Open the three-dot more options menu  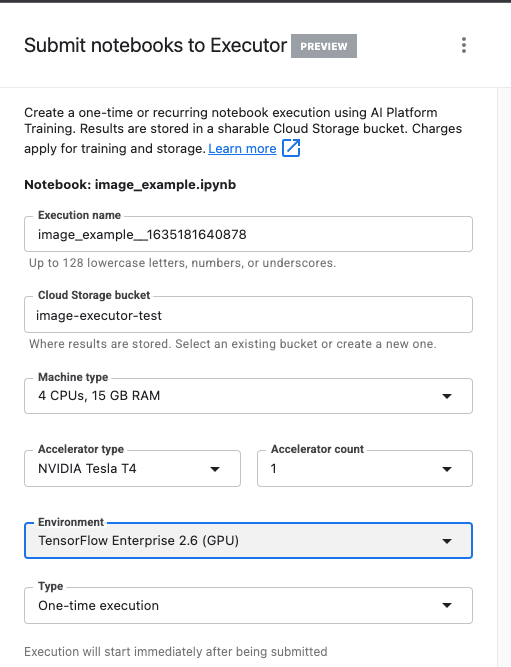(x=464, y=45)
